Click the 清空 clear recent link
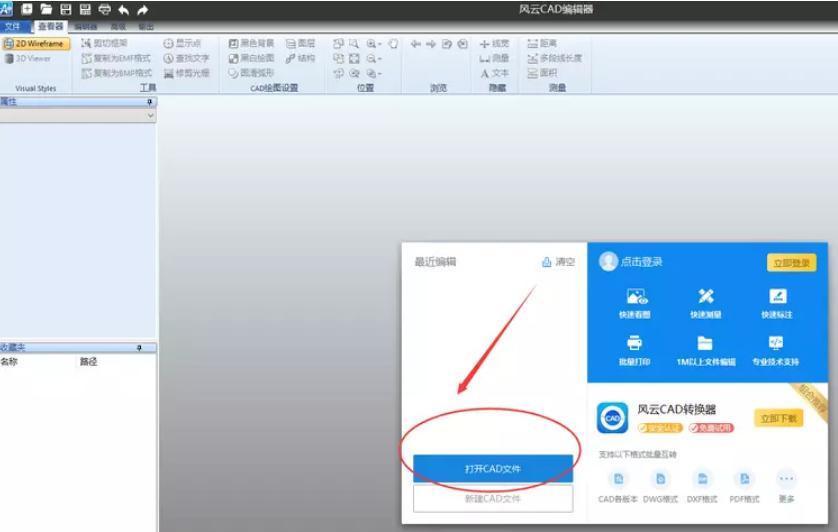Viewport: 838px width, 532px height. (x=558, y=262)
